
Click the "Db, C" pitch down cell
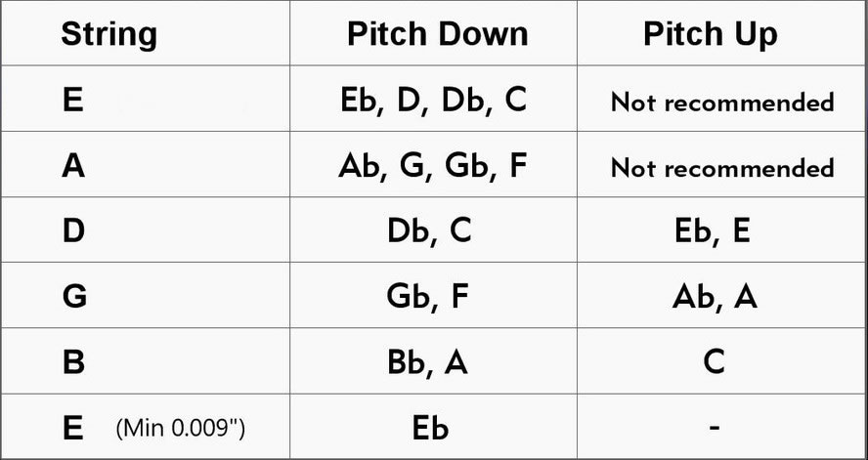(x=429, y=230)
